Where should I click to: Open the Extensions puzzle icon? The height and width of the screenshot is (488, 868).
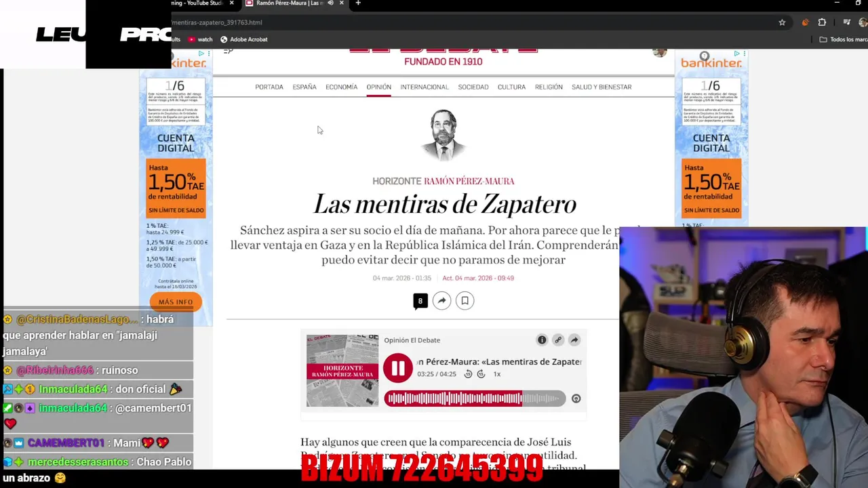point(822,22)
